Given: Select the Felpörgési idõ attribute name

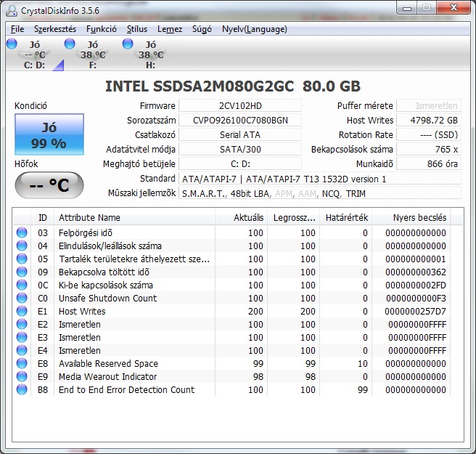Looking at the screenshot, I should click(86, 232).
